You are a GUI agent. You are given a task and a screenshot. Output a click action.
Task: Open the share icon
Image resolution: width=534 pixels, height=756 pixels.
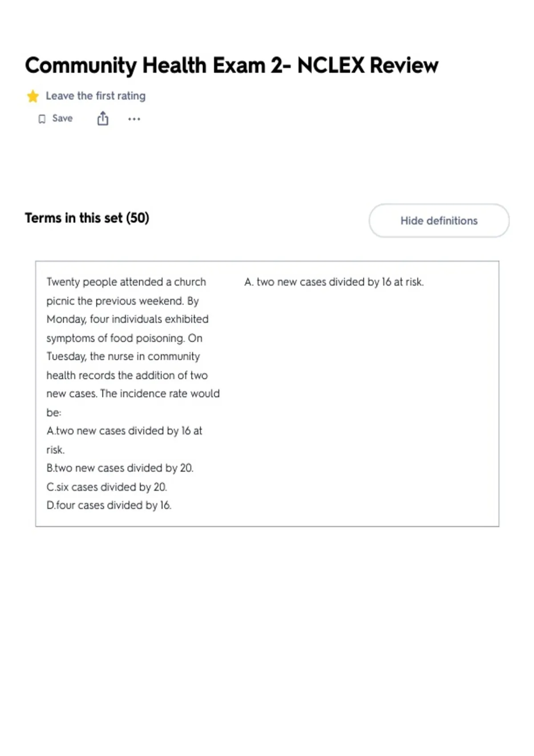[x=103, y=118]
